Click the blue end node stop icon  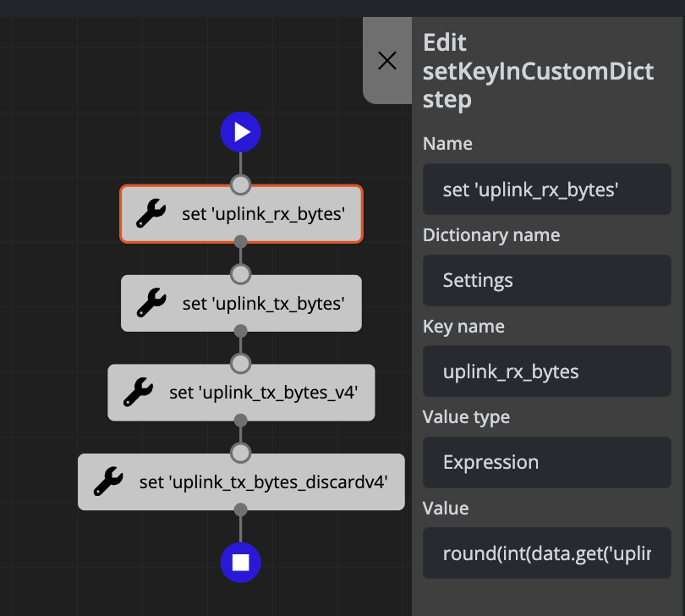pos(241,563)
